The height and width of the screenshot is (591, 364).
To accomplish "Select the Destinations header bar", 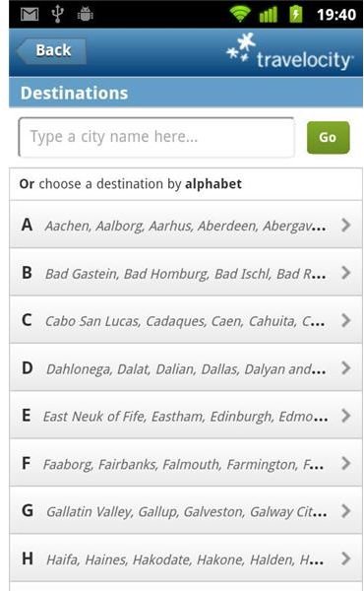I will click(x=186, y=93).
